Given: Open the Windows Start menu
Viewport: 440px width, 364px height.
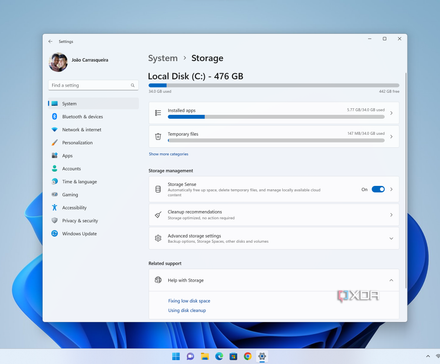Looking at the screenshot, I should click(x=176, y=356).
